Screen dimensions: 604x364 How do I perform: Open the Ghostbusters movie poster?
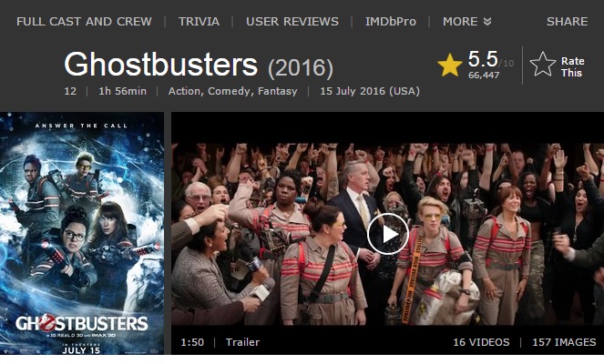click(x=82, y=233)
